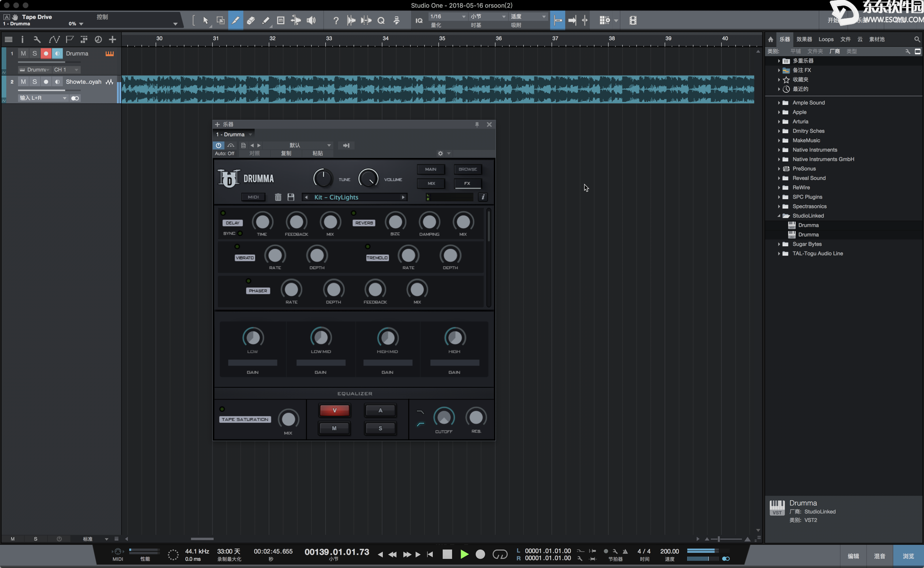Image resolution: width=924 pixels, height=568 pixels.
Task: Enable the TAPE SATURATION button
Action: pos(245,419)
